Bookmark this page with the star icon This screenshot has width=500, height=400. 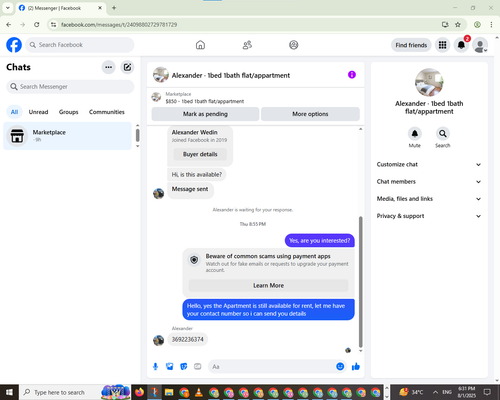458,24
